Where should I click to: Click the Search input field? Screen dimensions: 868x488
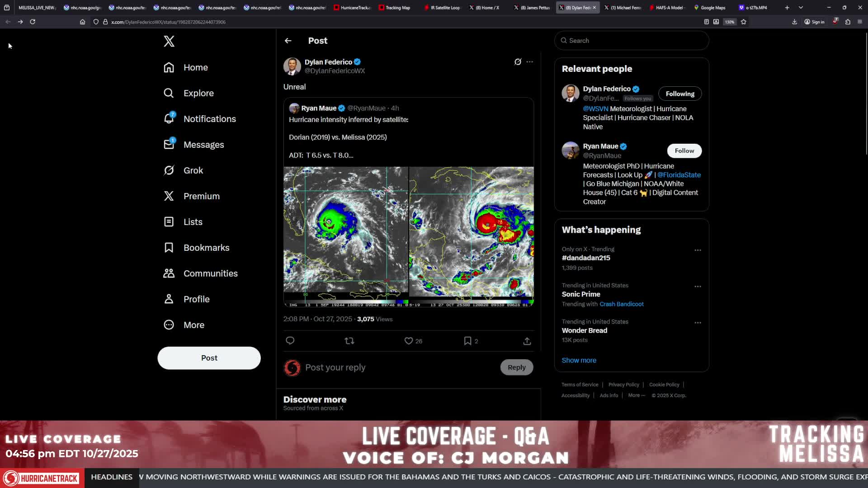pyautogui.click(x=632, y=41)
